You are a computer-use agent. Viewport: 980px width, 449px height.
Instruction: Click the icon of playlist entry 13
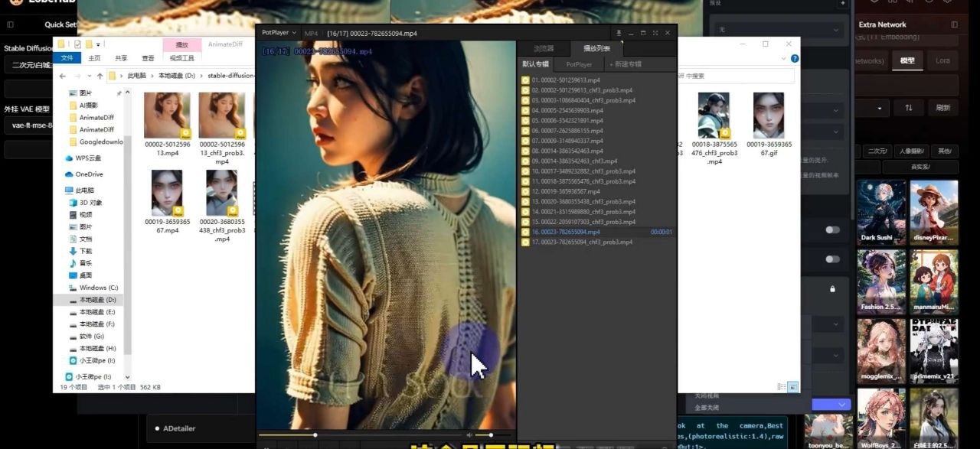click(525, 201)
